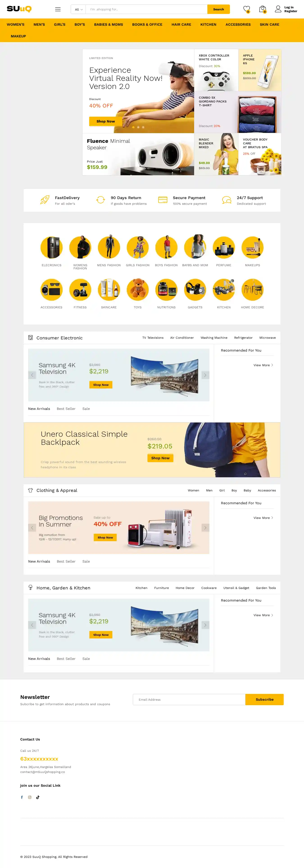Click the yellow Search button

click(218, 9)
